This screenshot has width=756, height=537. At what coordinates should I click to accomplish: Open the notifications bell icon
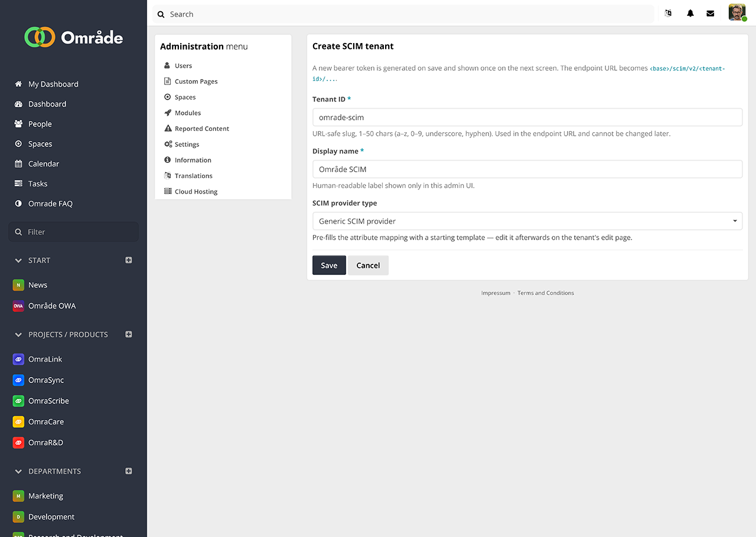690,14
